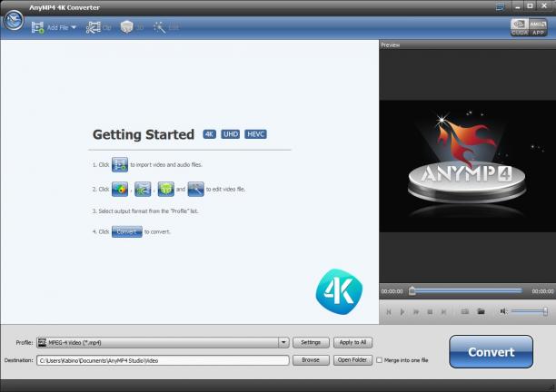Click the Add File filmstrip icon
This screenshot has height=392, width=556.
[x=37, y=27]
